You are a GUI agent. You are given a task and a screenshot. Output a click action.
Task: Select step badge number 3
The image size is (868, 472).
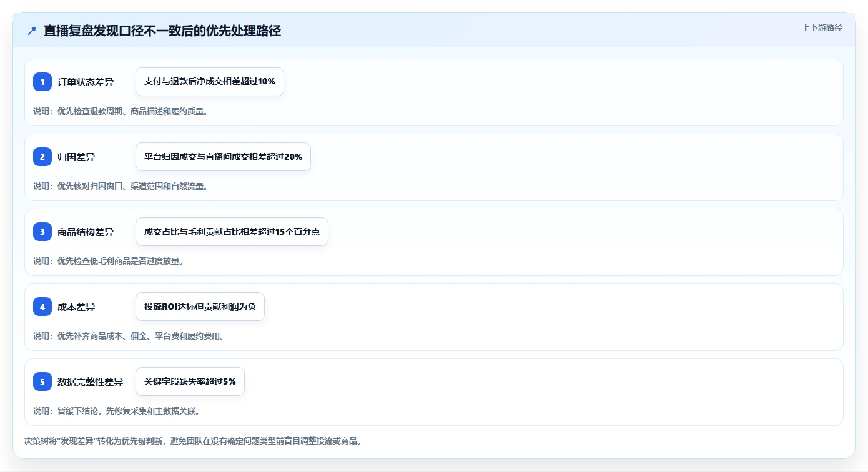tap(42, 232)
